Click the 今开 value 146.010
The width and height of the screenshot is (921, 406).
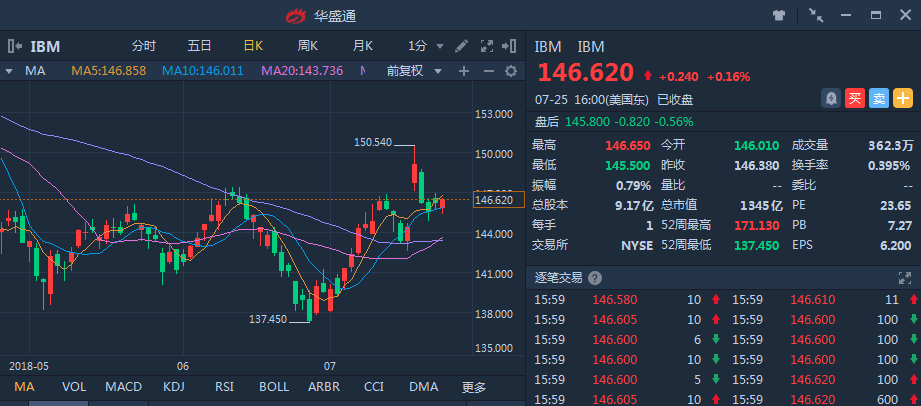click(x=757, y=146)
